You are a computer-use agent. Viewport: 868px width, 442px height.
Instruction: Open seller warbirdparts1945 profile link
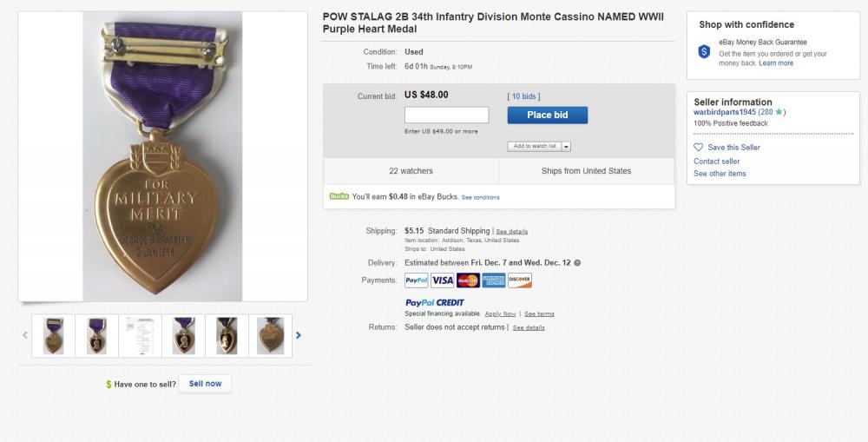(725, 112)
